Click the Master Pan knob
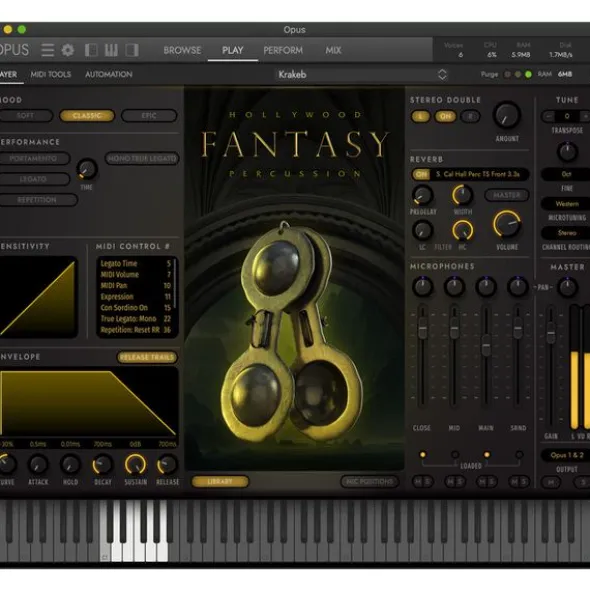The height and width of the screenshot is (591, 590). click(567, 287)
